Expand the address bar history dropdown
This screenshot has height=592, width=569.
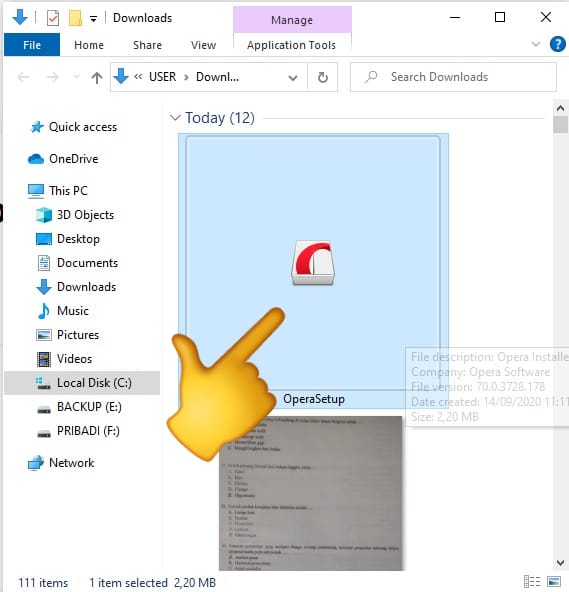tap(293, 78)
